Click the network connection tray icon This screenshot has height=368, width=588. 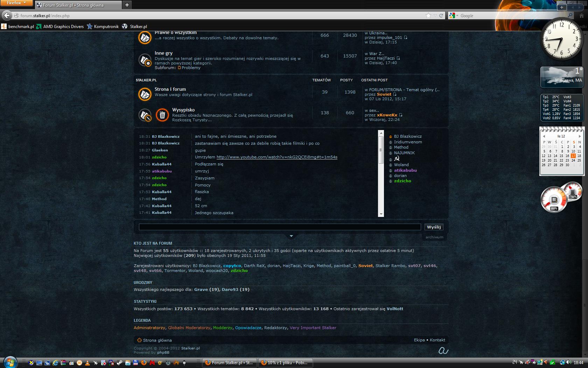(x=562, y=362)
